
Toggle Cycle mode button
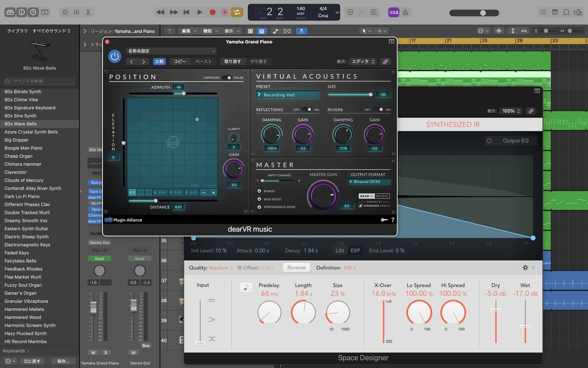237,12
